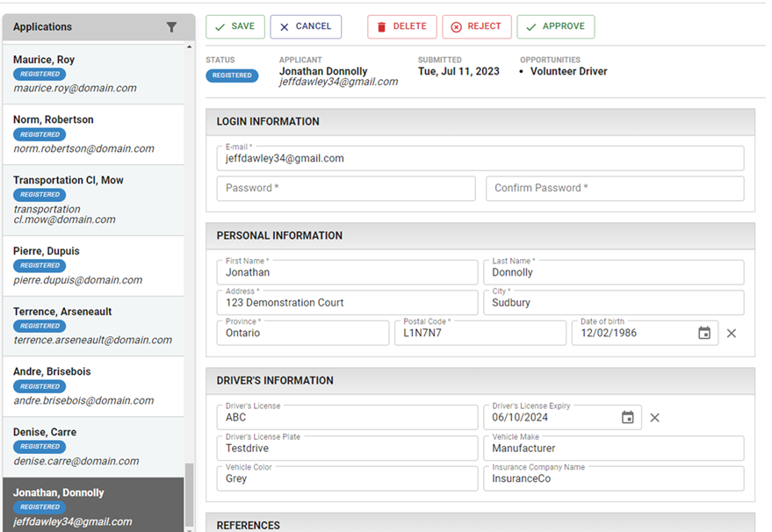
Task: Select the Jonathan, Donnolly application
Action: click(94, 505)
